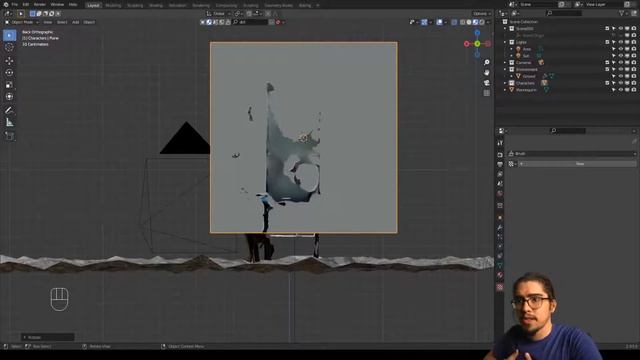Expand the Characters collection
640x360 pixels.
click(505, 83)
